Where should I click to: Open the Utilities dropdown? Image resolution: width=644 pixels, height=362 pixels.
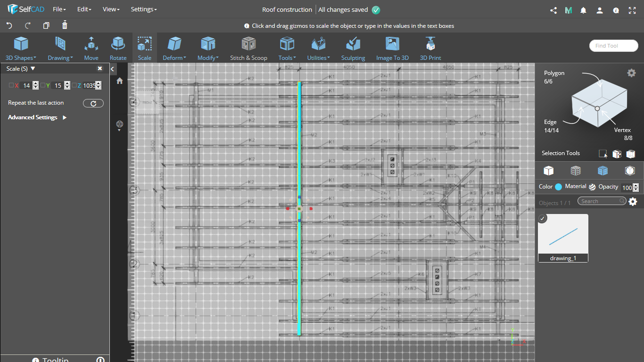(318, 49)
